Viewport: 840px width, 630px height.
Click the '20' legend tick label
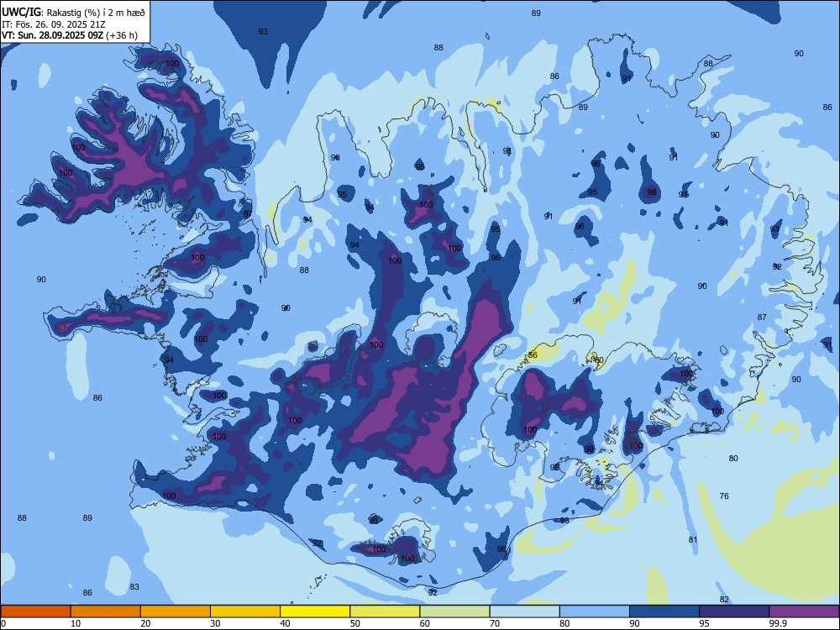(x=145, y=623)
